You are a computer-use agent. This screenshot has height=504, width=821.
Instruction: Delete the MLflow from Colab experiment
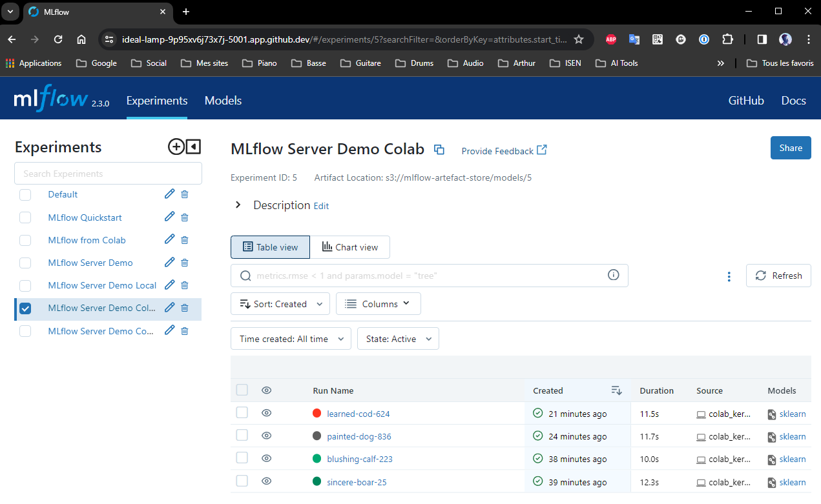tap(185, 240)
